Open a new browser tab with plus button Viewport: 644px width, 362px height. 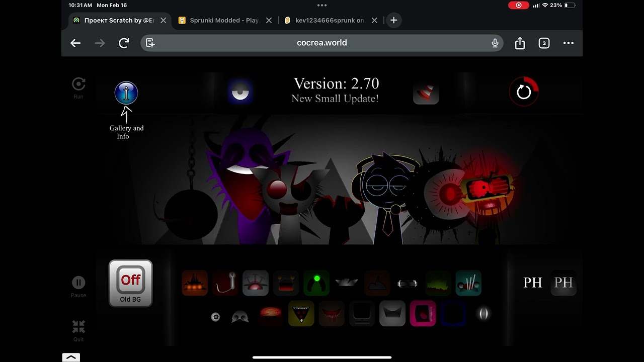(x=394, y=20)
